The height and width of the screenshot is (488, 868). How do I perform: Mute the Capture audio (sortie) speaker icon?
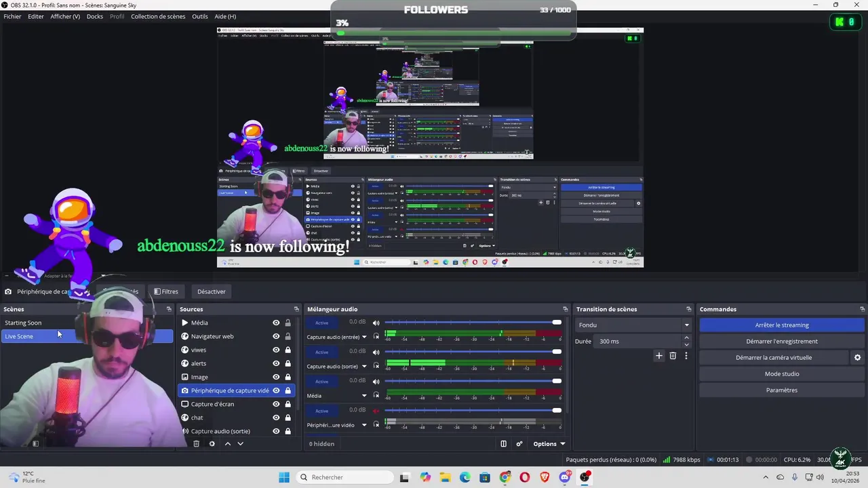(x=376, y=352)
